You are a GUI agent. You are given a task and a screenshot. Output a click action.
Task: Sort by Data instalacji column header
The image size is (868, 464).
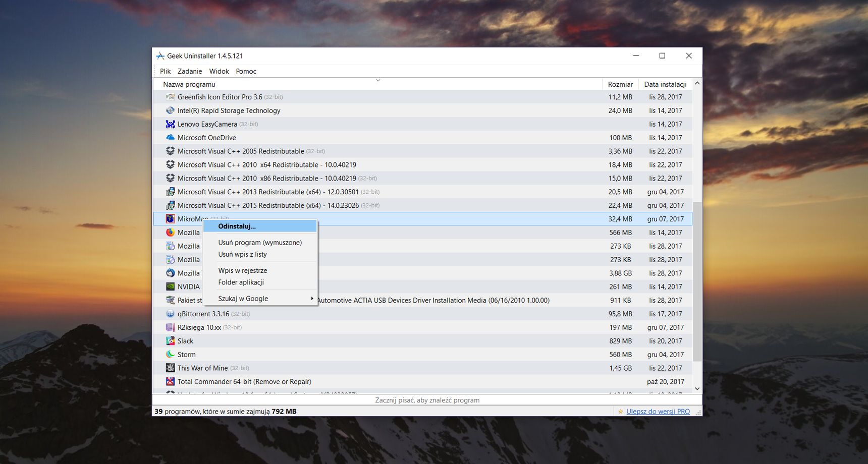[x=665, y=84]
